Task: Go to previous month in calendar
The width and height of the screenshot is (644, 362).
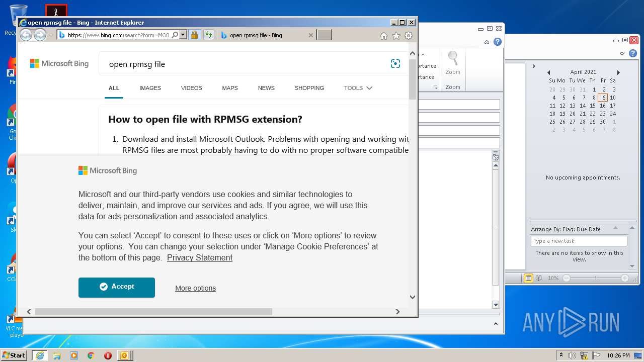Action: [549, 72]
